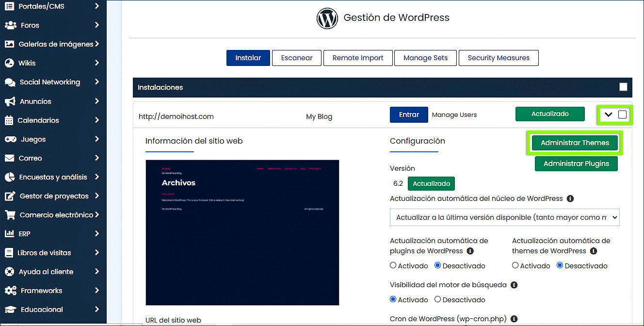Image resolution: width=644 pixels, height=326 pixels.
Task: Select Activado for themes auto-update
Action: click(x=515, y=265)
